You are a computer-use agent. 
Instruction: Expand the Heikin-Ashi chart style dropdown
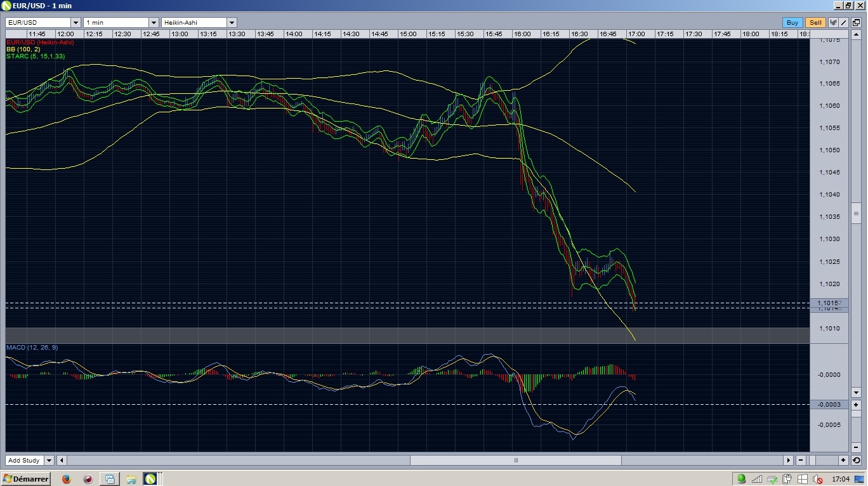coord(232,22)
